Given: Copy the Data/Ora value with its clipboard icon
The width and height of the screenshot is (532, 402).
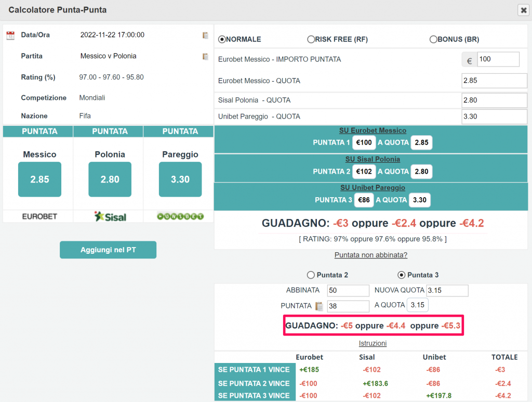Looking at the screenshot, I should (x=205, y=35).
